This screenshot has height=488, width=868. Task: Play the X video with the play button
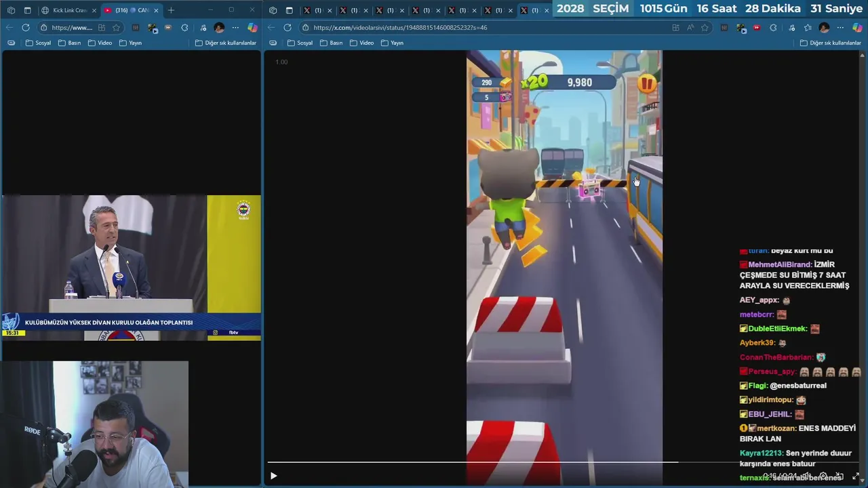[273, 476]
